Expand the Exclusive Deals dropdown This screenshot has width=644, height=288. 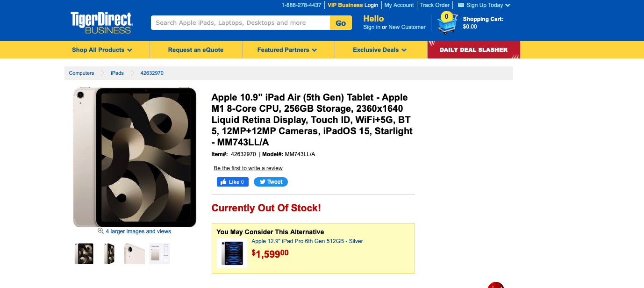379,50
